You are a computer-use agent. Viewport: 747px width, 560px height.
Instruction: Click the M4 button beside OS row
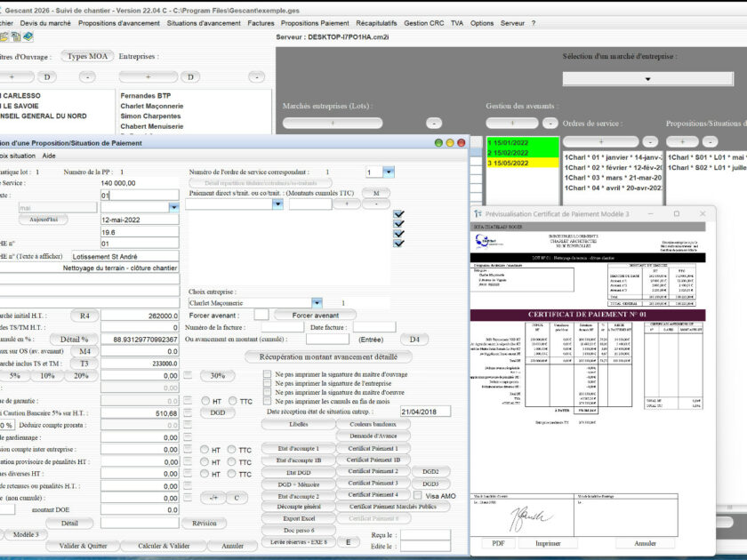pyautogui.click(x=84, y=351)
